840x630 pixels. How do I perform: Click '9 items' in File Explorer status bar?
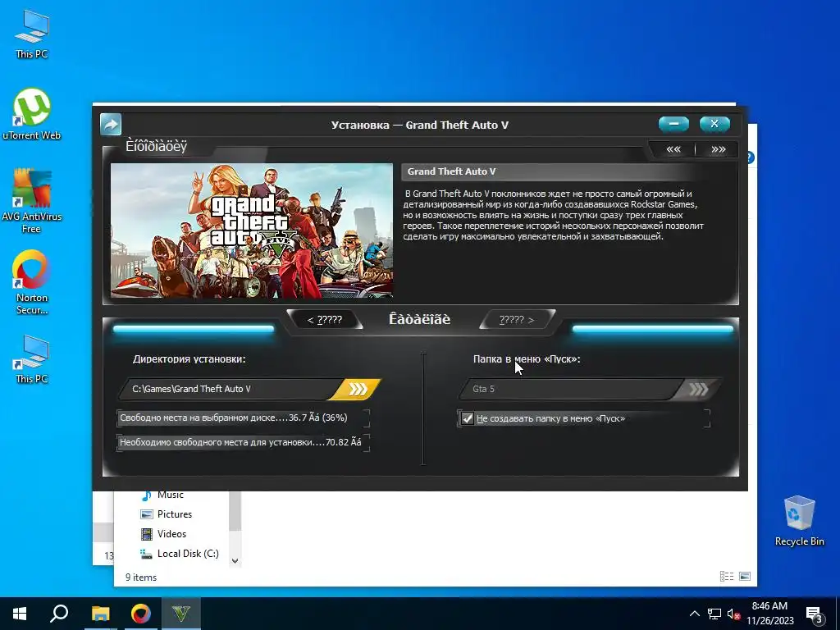pos(141,577)
